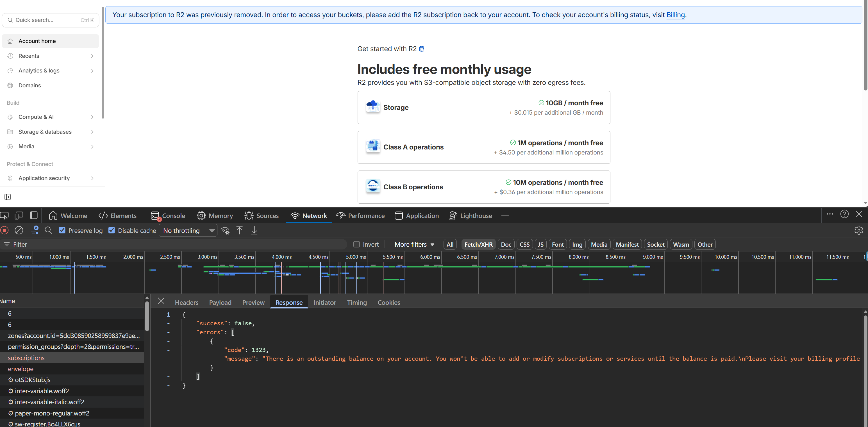This screenshot has height=427, width=868.
Task: Open network conditions Wi-Fi icon
Action: 225,231
